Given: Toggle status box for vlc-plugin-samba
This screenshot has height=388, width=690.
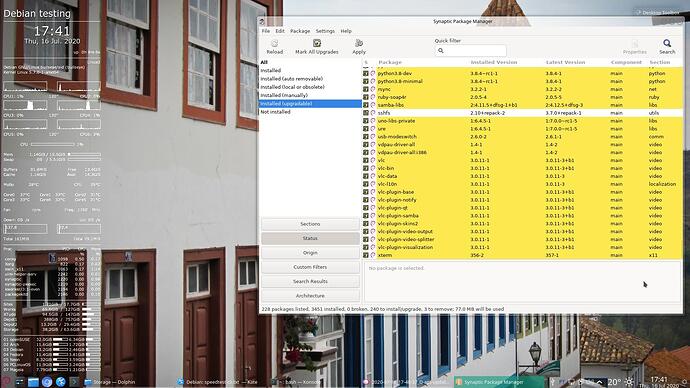Looking at the screenshot, I should [366, 216].
